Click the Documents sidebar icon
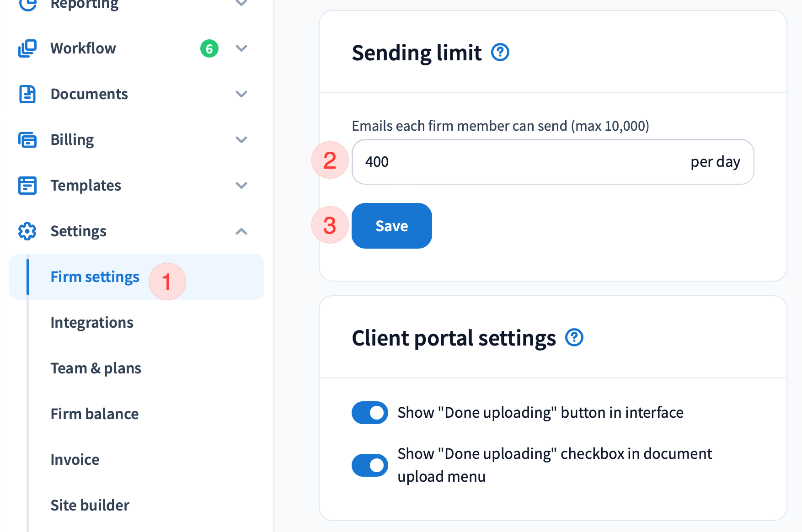This screenshot has width=802, height=532. pyautogui.click(x=27, y=94)
